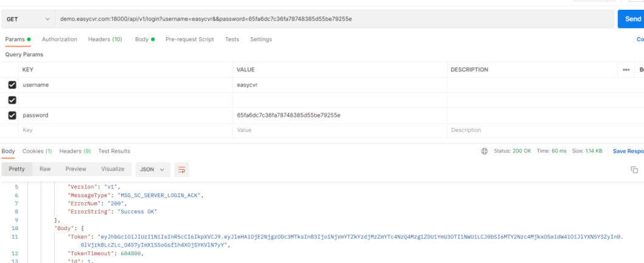Click the "MessageType" line in response
Viewport: 644px width, 263px height.
click(x=136, y=195)
